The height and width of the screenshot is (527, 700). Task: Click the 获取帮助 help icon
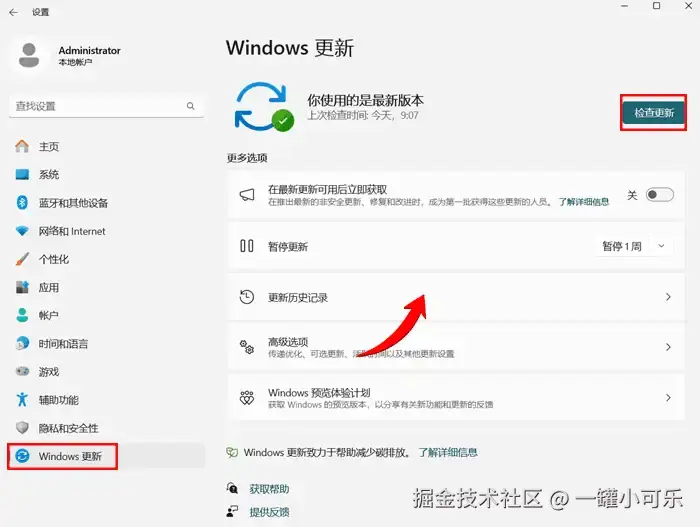[x=232, y=488]
